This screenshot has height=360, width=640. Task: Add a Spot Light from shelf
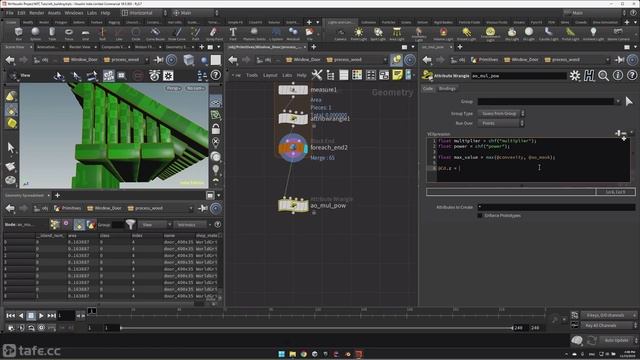click(x=378, y=33)
